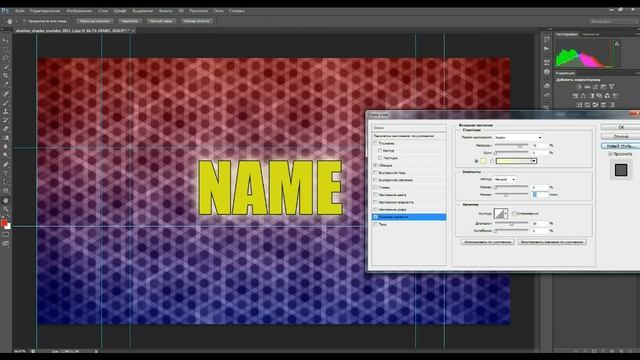Select the Move tool in the toolbox

(x=6, y=40)
